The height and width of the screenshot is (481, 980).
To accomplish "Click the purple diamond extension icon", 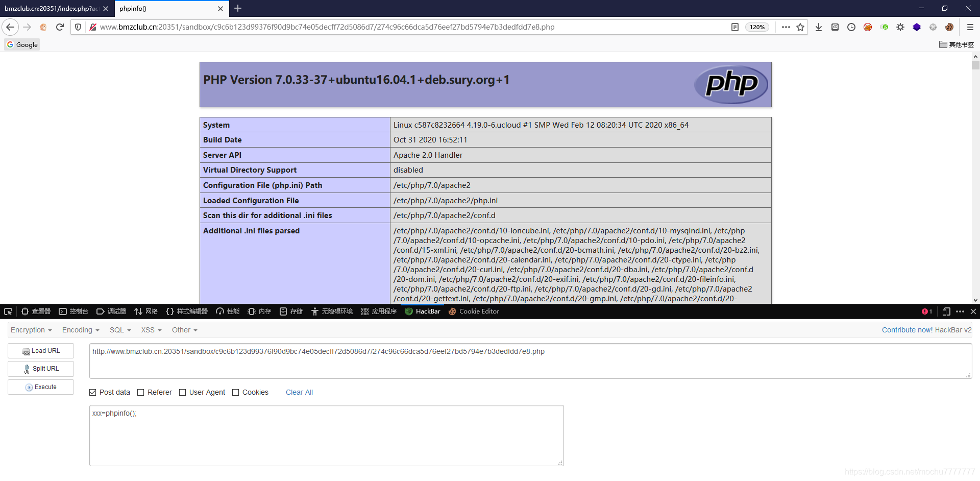I will pyautogui.click(x=917, y=27).
